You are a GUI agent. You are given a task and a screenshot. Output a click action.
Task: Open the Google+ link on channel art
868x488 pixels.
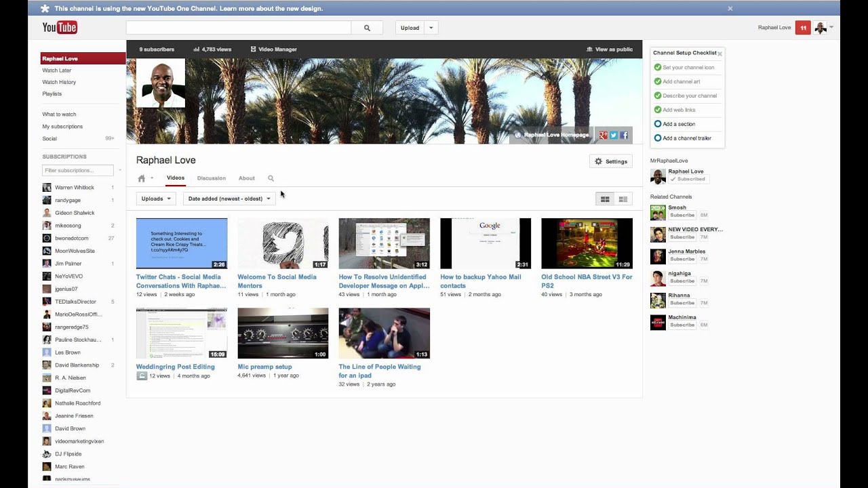click(603, 135)
